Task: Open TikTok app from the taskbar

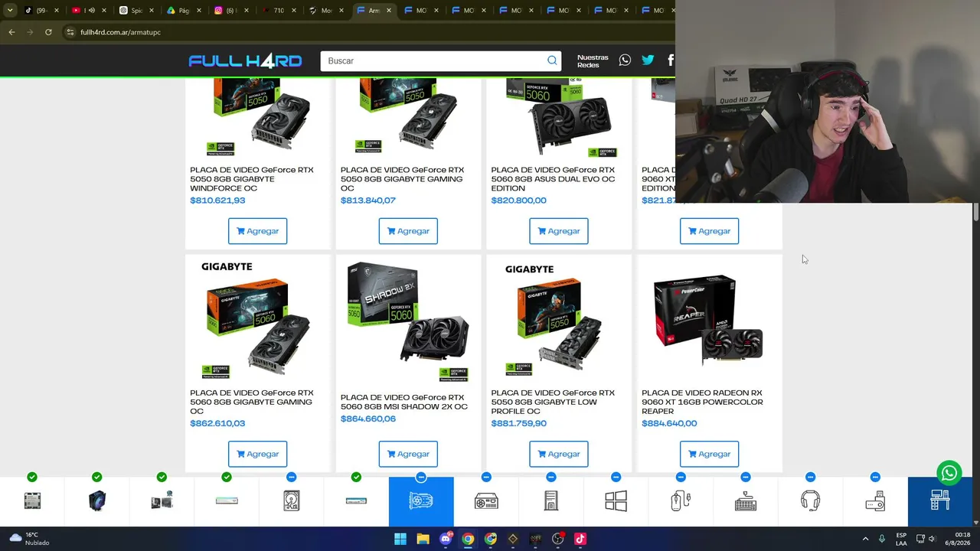Action: [x=580, y=539]
